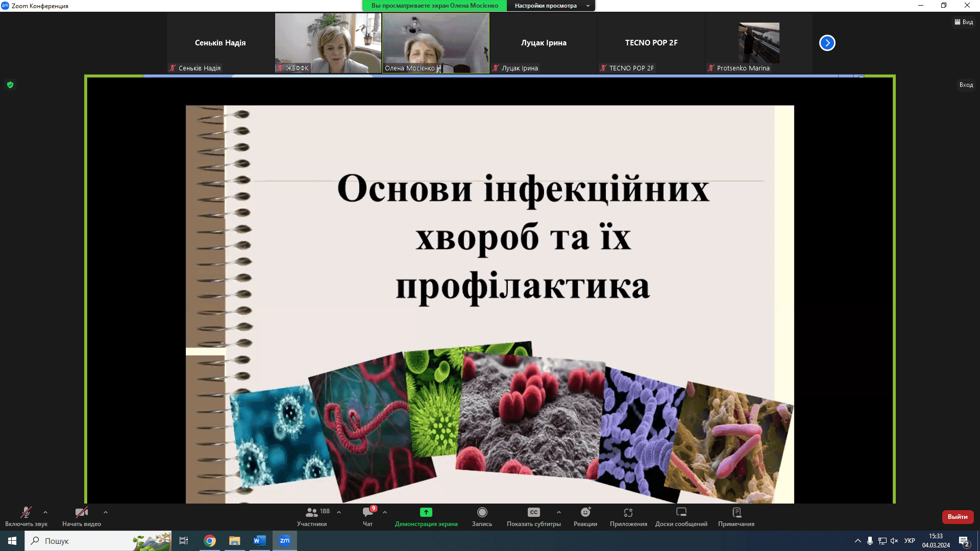This screenshot has width=980, height=551.
Task: Click Zoom logo in title bar
Action: pos(5,6)
